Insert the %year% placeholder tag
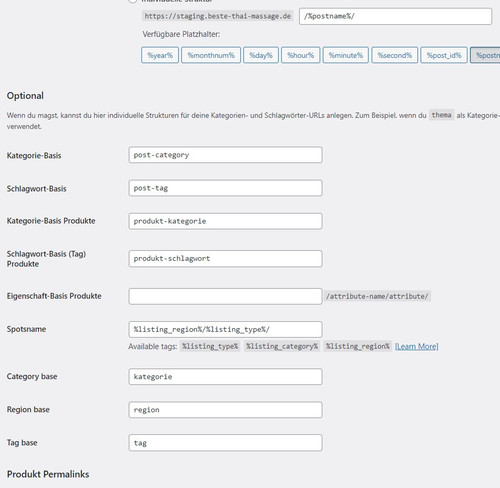The height and width of the screenshot is (488, 500). click(160, 55)
